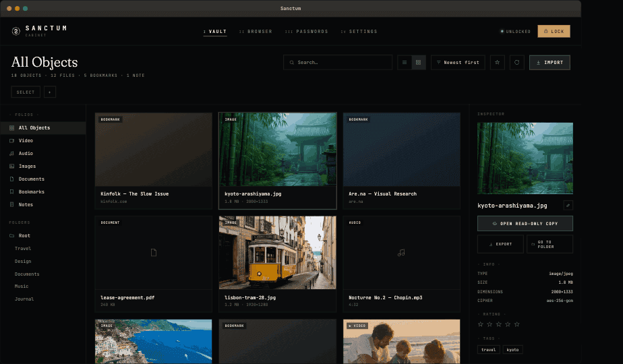
Task: Filter by Bookmarks in sidebar
Action: click(x=43, y=192)
